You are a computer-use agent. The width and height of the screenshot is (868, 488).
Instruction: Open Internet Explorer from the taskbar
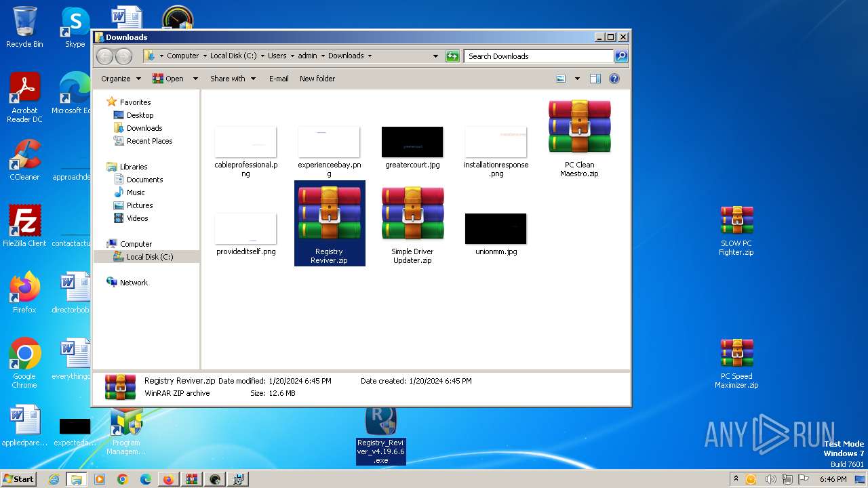pos(54,479)
